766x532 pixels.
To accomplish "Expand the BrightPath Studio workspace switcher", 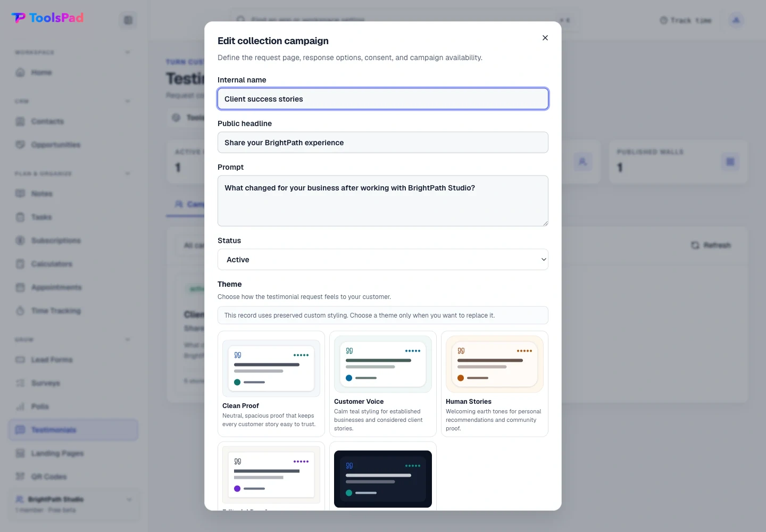I will pos(74,504).
